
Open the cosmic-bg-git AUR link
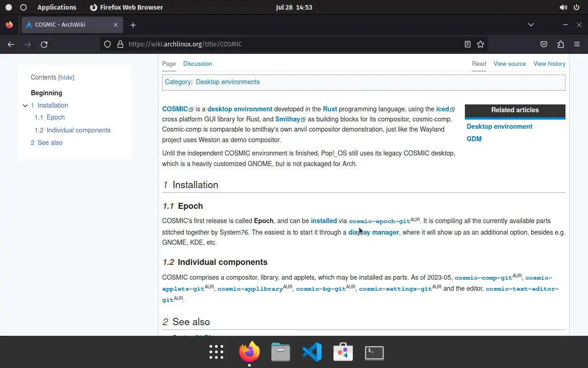(x=321, y=289)
